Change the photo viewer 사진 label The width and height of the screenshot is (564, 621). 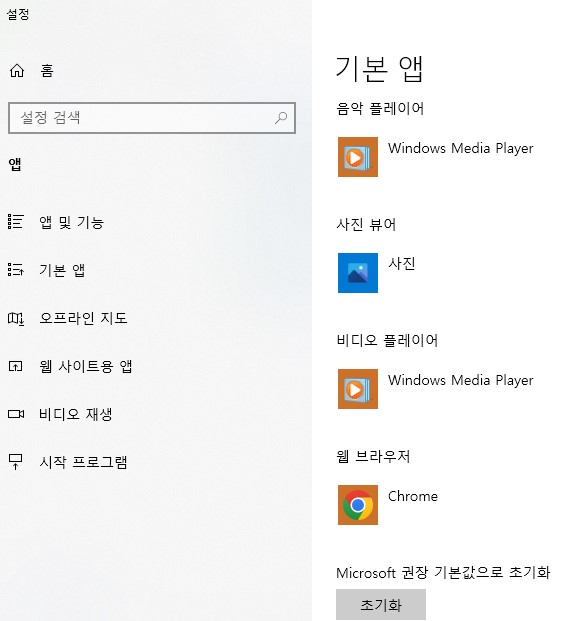click(402, 263)
